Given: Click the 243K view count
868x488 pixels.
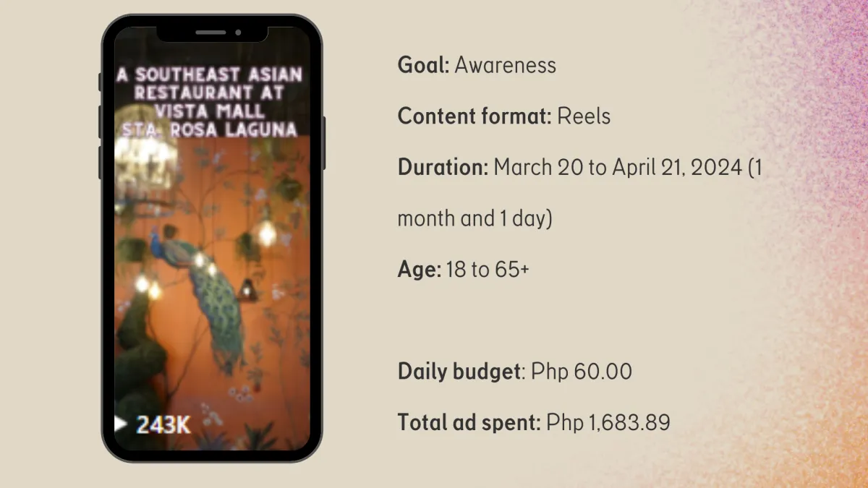Looking at the screenshot, I should tap(163, 425).
